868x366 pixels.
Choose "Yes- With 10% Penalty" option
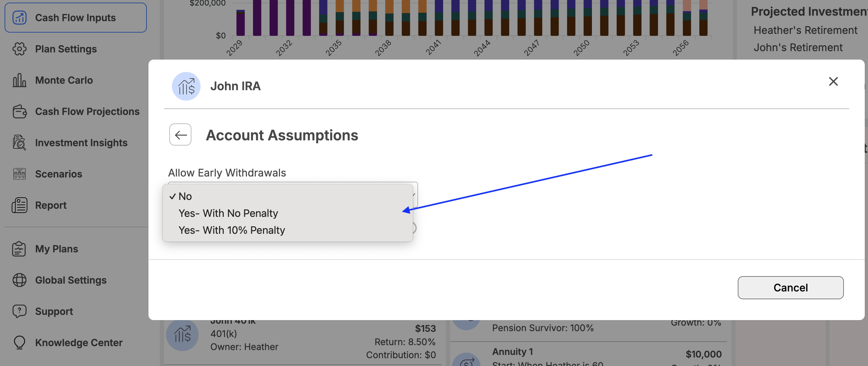pyautogui.click(x=231, y=230)
